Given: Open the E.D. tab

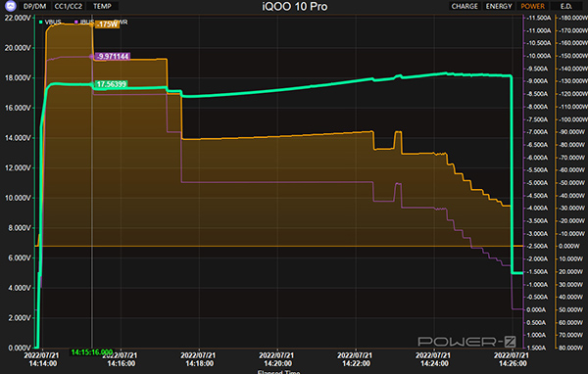Looking at the screenshot, I should click(x=566, y=7).
